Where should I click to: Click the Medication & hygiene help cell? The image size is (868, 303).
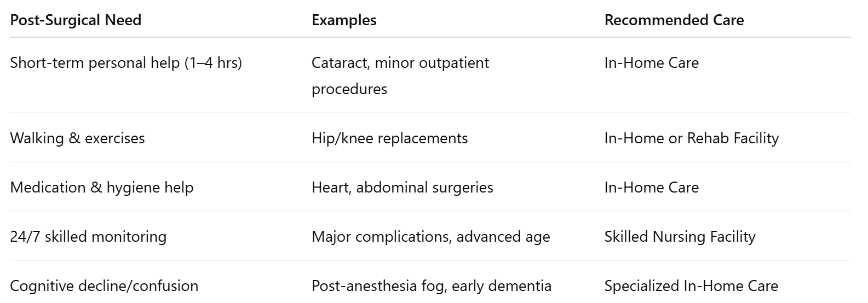coord(102,187)
